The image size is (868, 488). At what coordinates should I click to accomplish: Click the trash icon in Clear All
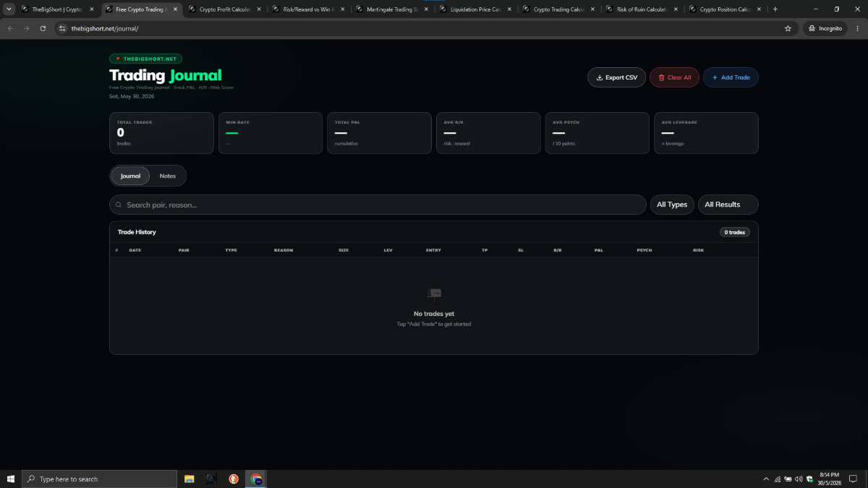click(661, 77)
